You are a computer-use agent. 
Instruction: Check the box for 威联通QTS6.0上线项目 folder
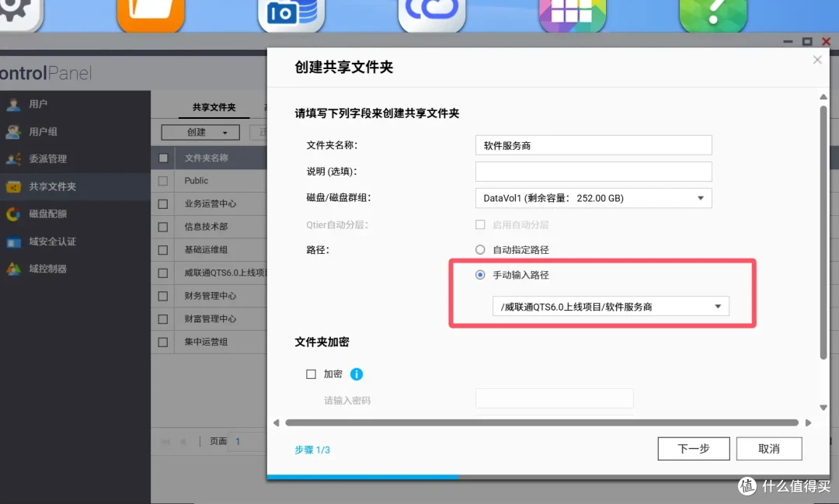(163, 273)
